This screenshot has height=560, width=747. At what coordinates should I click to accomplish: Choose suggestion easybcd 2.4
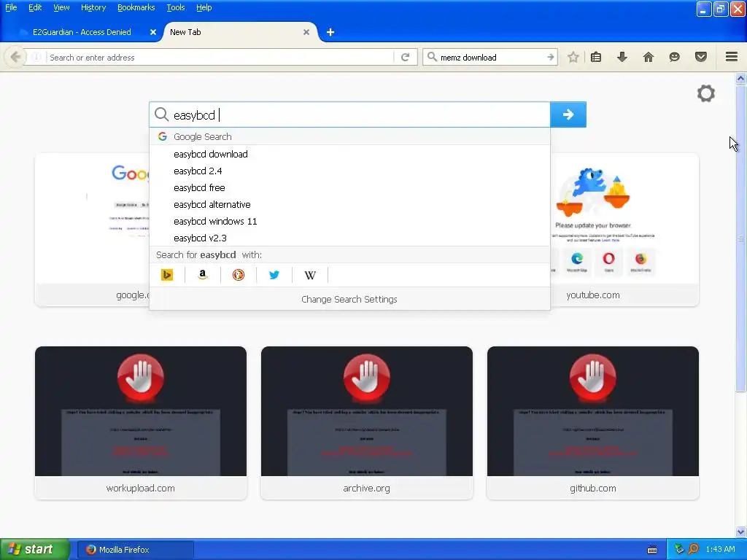coord(349,171)
